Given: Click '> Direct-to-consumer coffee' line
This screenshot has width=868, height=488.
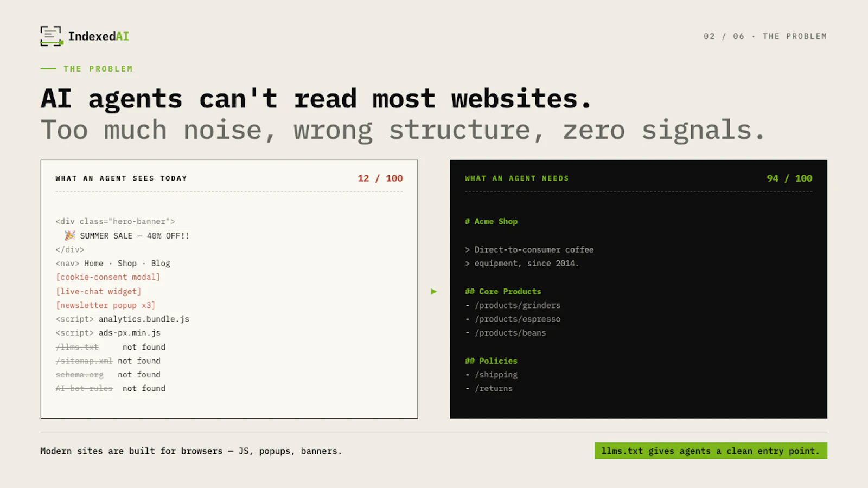Looking at the screenshot, I should pyautogui.click(x=529, y=249).
